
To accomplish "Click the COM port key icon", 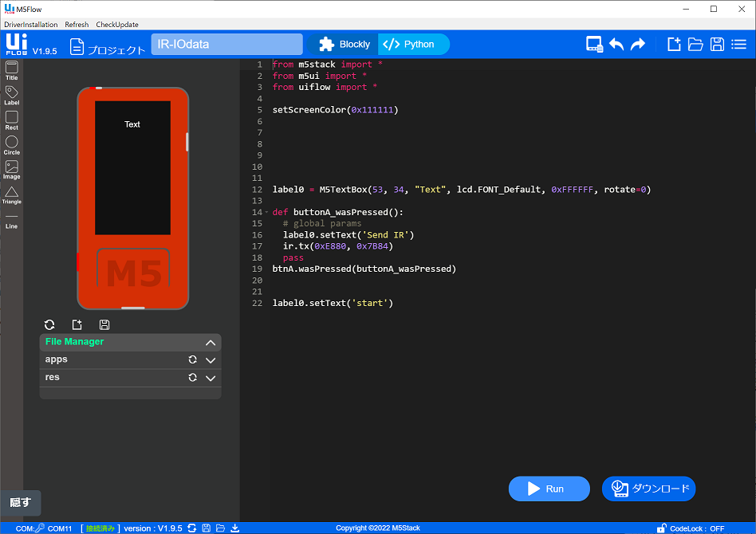I will coord(40,528).
